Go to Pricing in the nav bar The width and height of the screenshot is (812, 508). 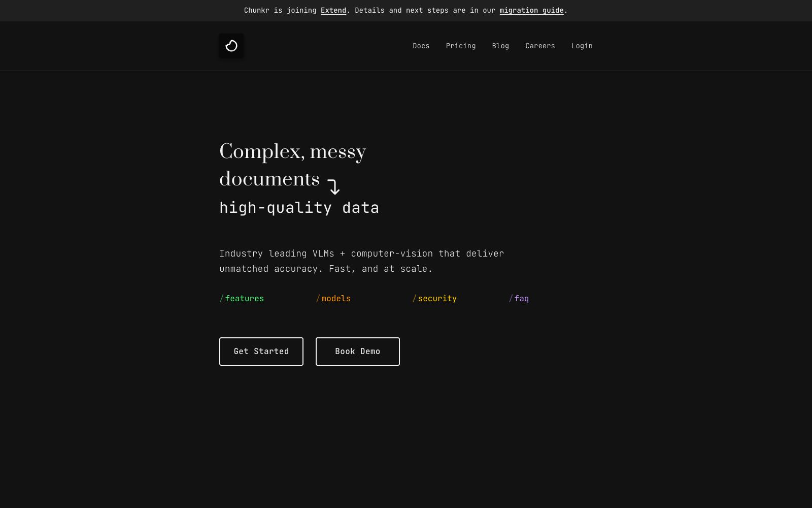coord(461,46)
